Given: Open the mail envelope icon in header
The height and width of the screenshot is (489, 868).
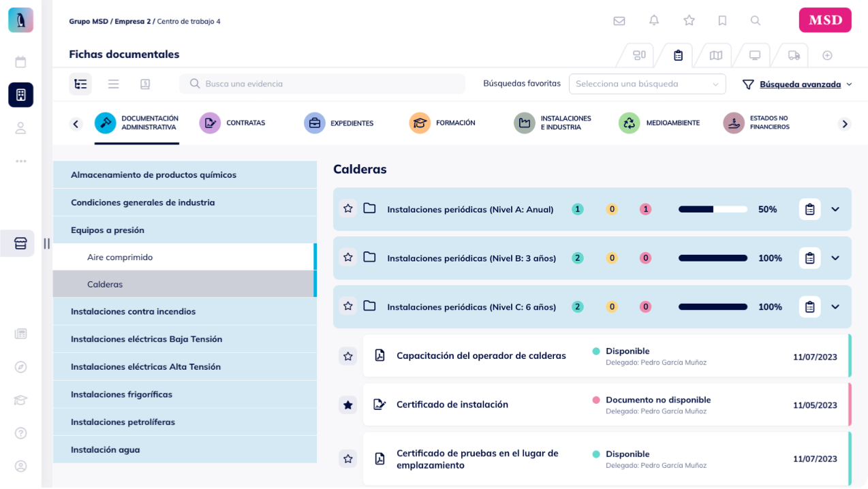Looking at the screenshot, I should [619, 20].
